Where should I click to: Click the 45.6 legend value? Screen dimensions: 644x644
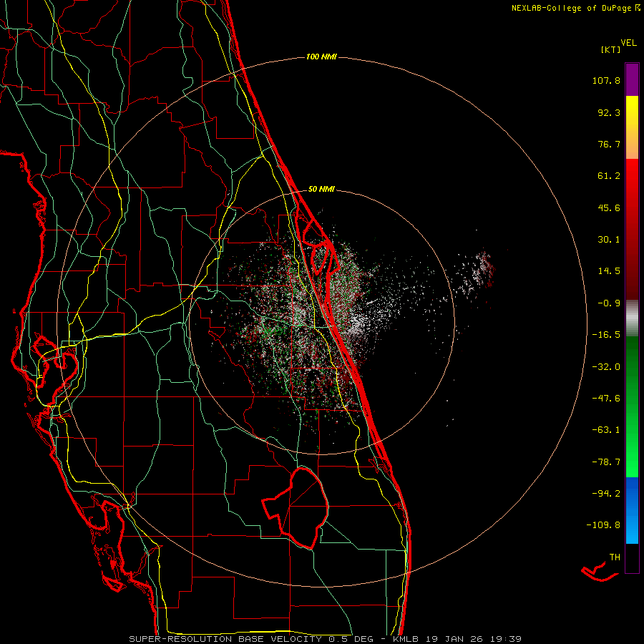[x=609, y=208]
